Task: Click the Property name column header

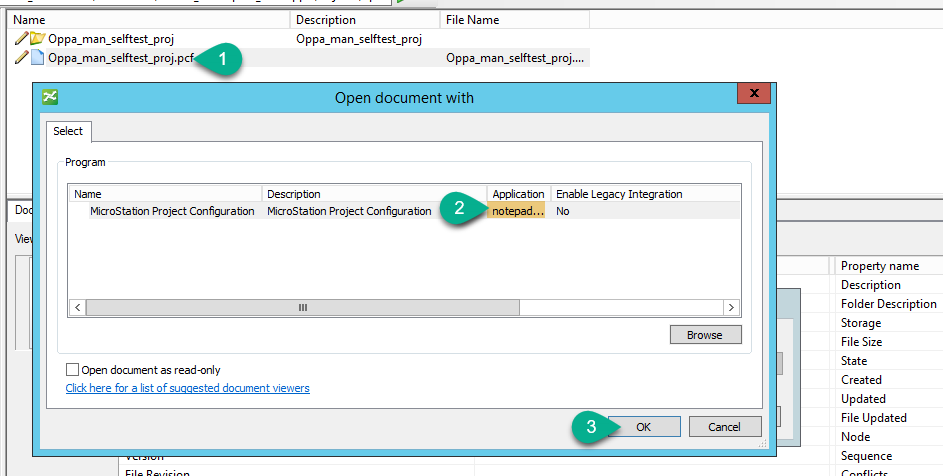Action: [889, 265]
